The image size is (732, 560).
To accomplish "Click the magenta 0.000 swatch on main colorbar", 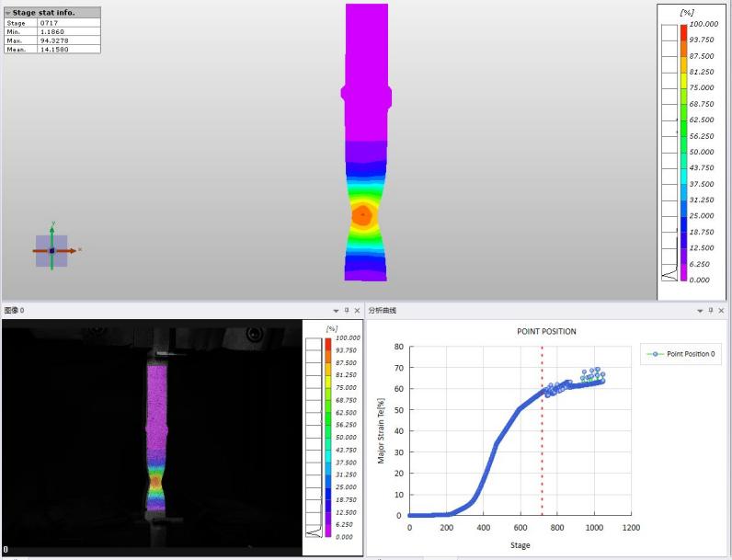I will coord(683,275).
